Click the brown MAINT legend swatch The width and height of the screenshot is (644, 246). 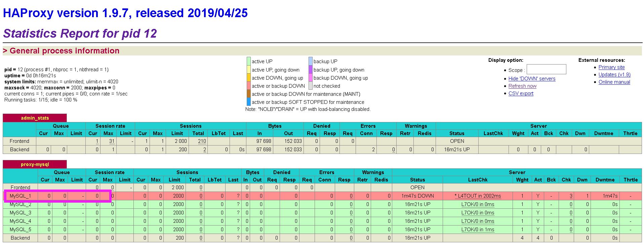(x=249, y=94)
